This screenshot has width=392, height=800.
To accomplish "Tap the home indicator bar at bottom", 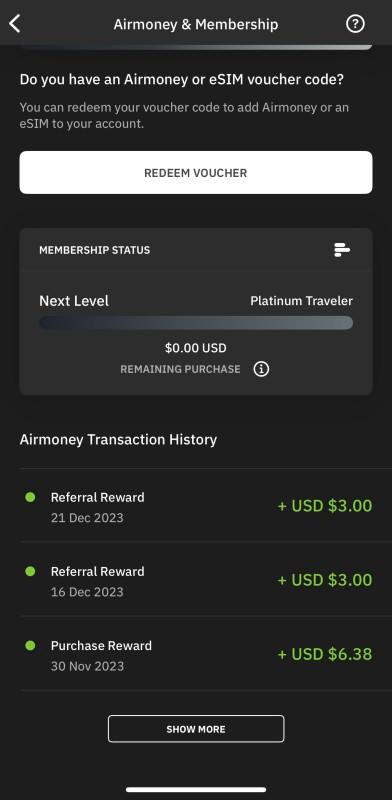I will point(196,789).
